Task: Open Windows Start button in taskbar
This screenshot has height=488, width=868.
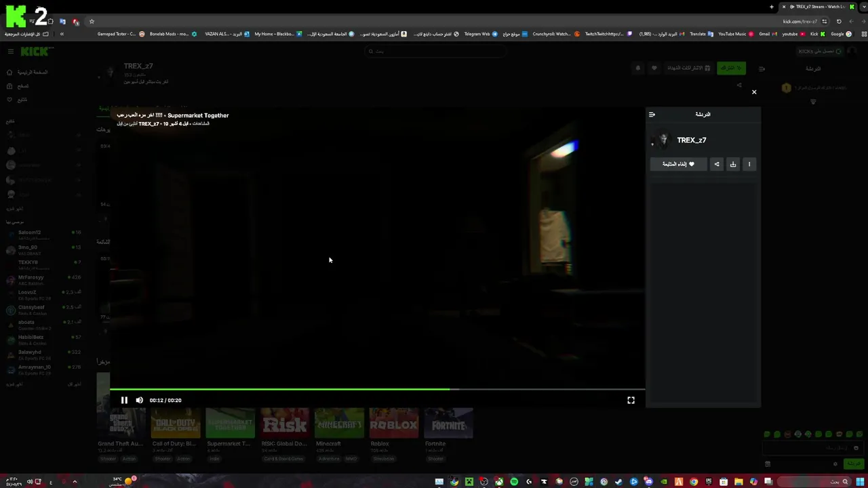Action: click(860, 482)
